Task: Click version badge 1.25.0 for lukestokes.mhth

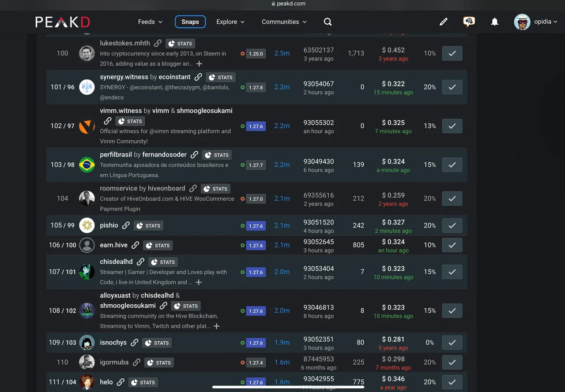Action: (x=256, y=54)
